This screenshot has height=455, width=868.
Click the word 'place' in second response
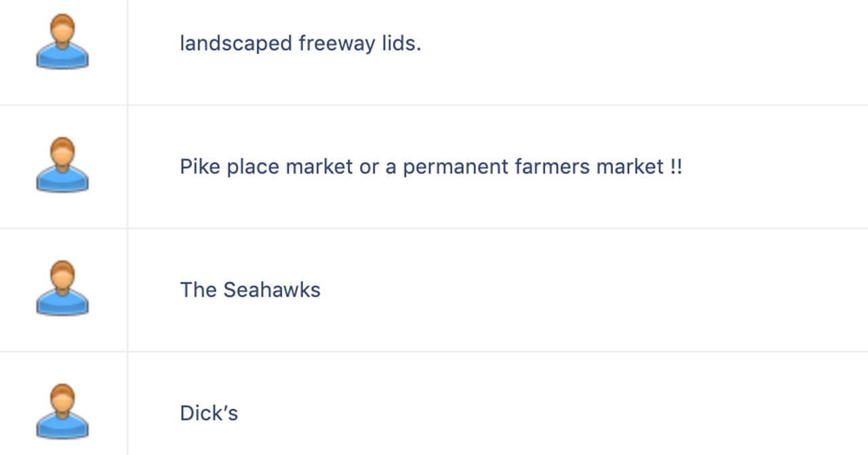tap(253, 167)
